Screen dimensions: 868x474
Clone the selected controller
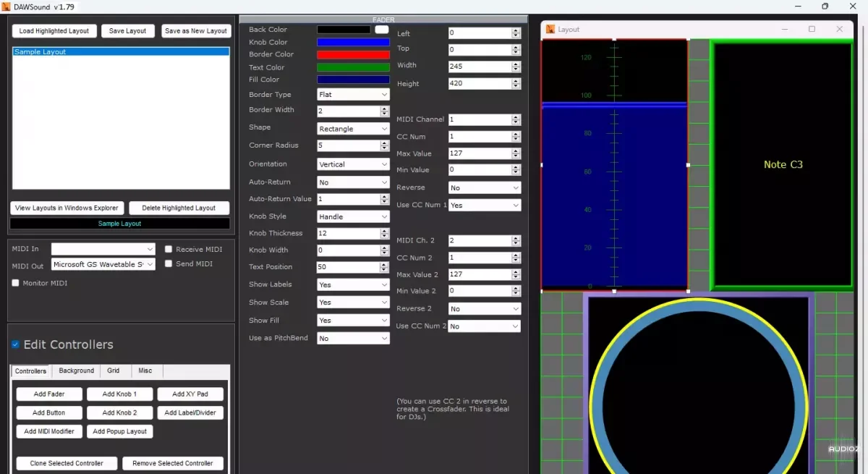[x=67, y=463]
